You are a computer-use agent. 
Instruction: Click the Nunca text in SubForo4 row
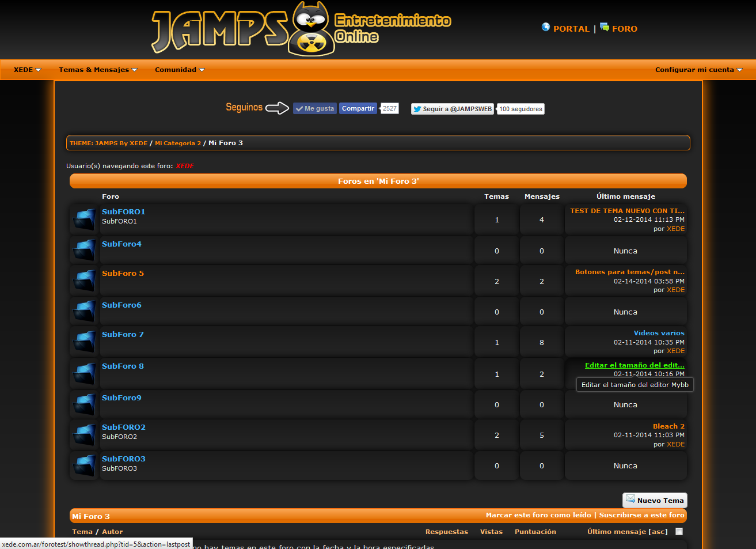(625, 251)
